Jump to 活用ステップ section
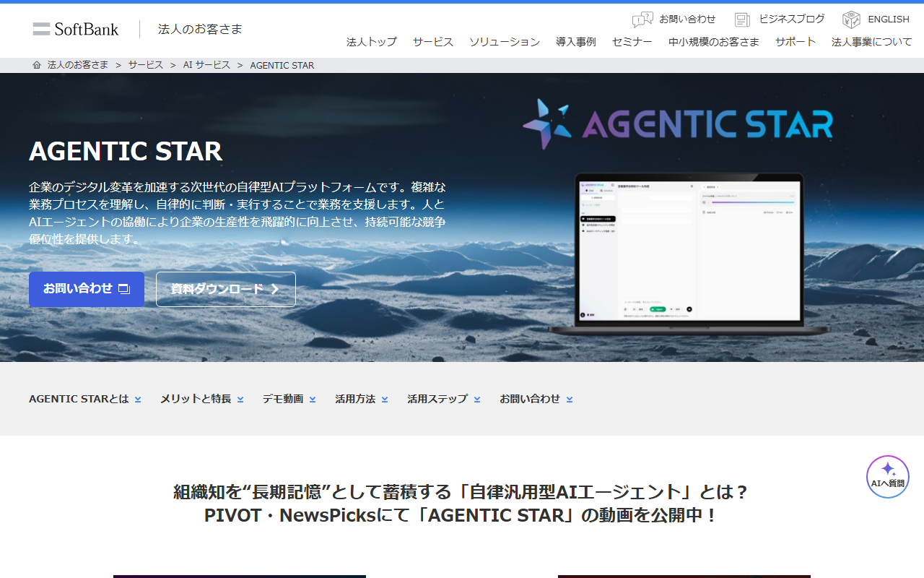Image resolution: width=924 pixels, height=578 pixels. point(443,399)
